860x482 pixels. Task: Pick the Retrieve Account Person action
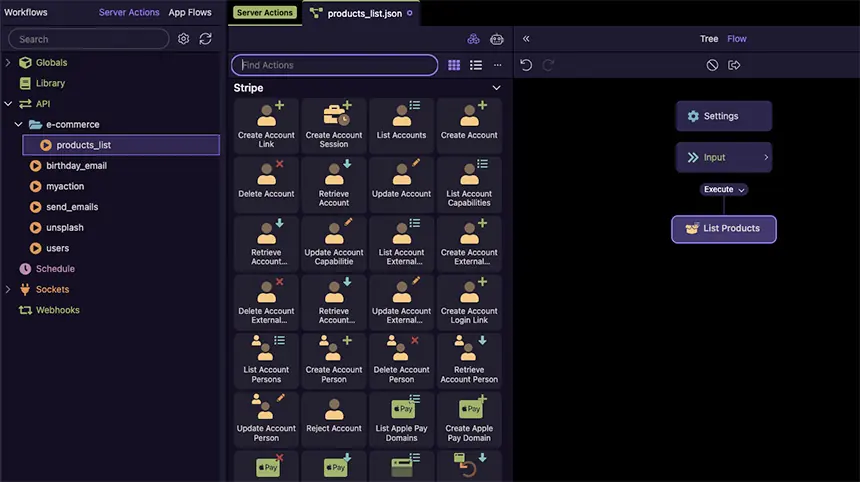coord(469,360)
